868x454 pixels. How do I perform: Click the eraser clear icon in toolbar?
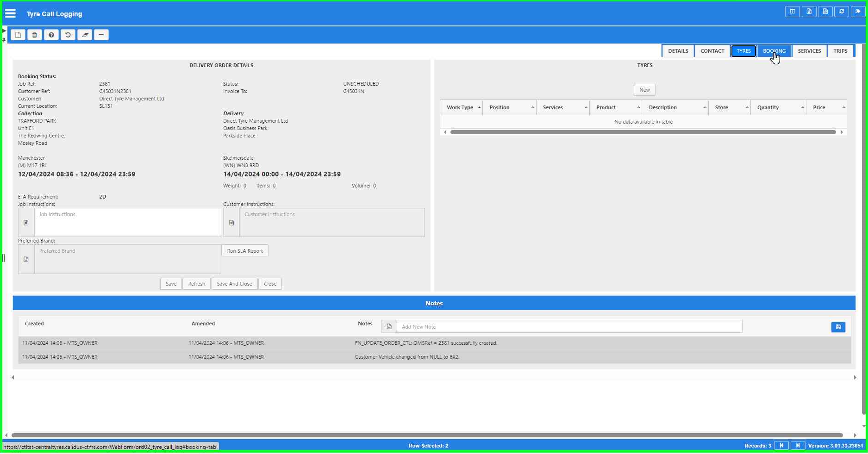click(x=85, y=35)
